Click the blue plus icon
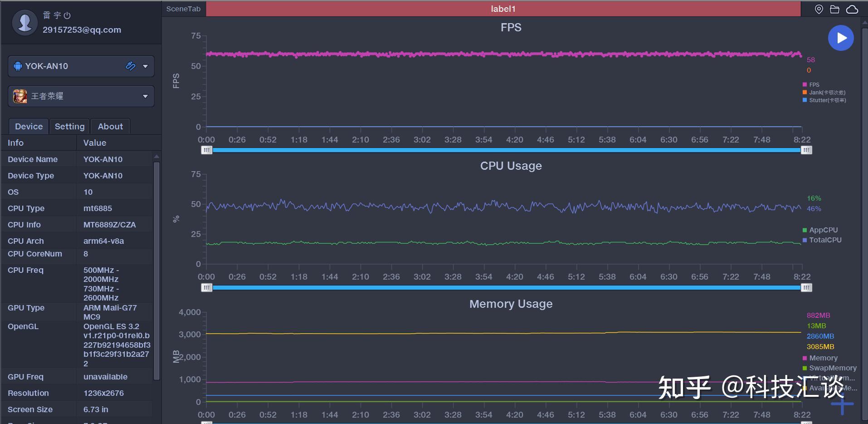Screen dimensions: 868x424 tap(842, 404)
